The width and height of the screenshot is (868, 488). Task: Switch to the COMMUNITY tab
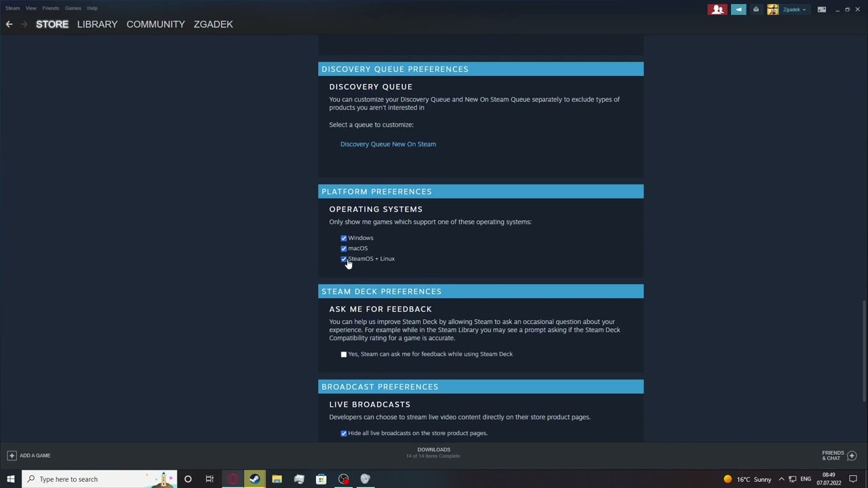tap(155, 24)
